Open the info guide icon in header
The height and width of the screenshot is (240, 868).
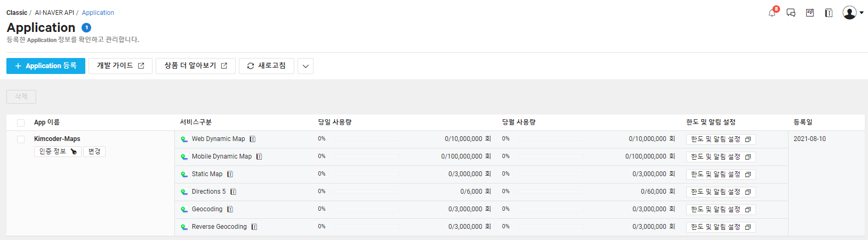[829, 13]
